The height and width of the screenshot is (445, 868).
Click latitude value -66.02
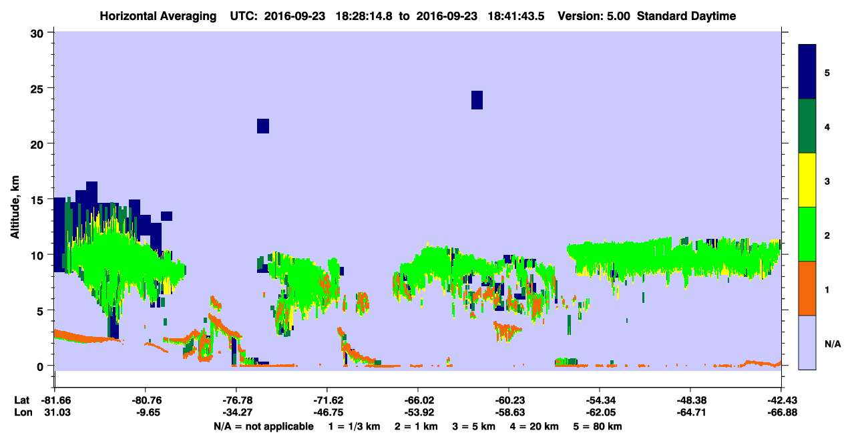[x=418, y=400]
